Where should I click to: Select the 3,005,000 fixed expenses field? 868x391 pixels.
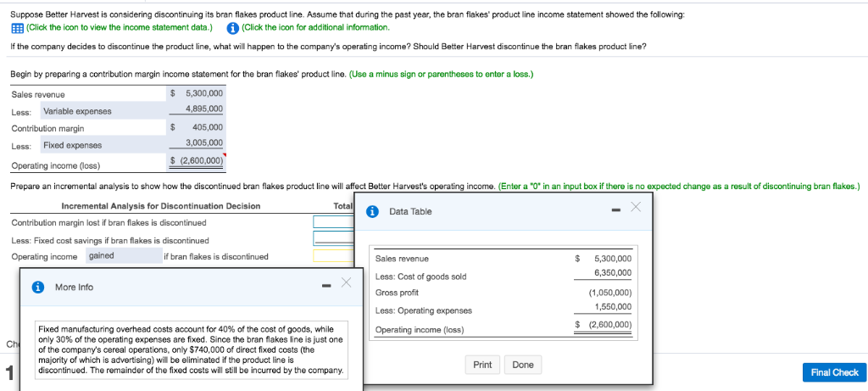197,142
